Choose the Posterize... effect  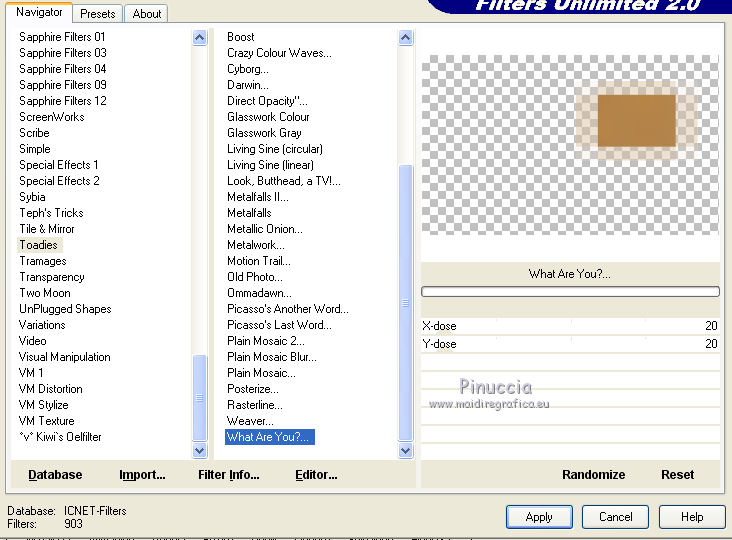[253, 389]
